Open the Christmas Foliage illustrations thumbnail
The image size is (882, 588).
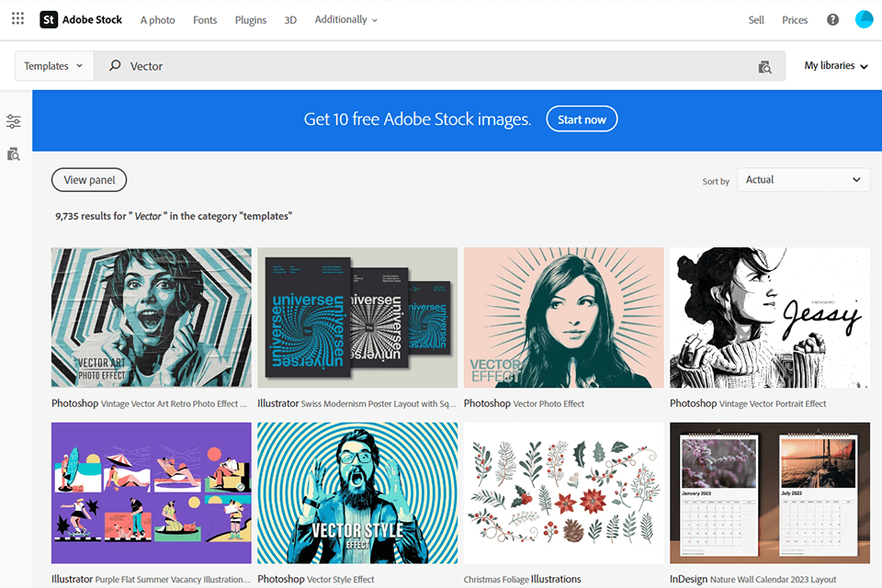pyautogui.click(x=563, y=492)
